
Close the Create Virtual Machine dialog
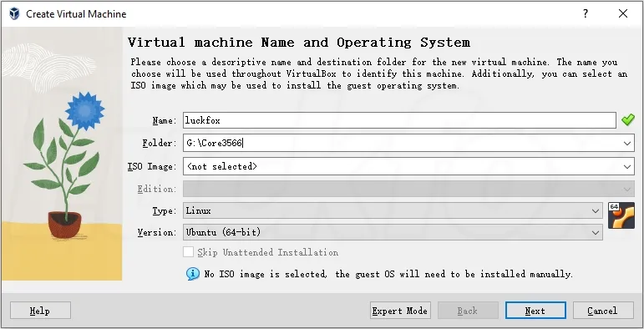(622, 13)
